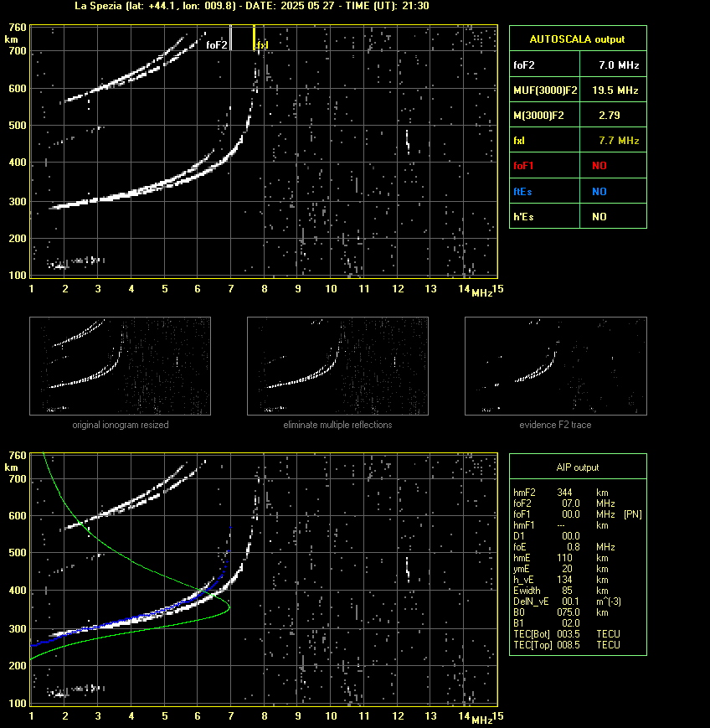Click the foF2 label in AUTOSCALA table
Screen dimensions: 710x728
524,65
